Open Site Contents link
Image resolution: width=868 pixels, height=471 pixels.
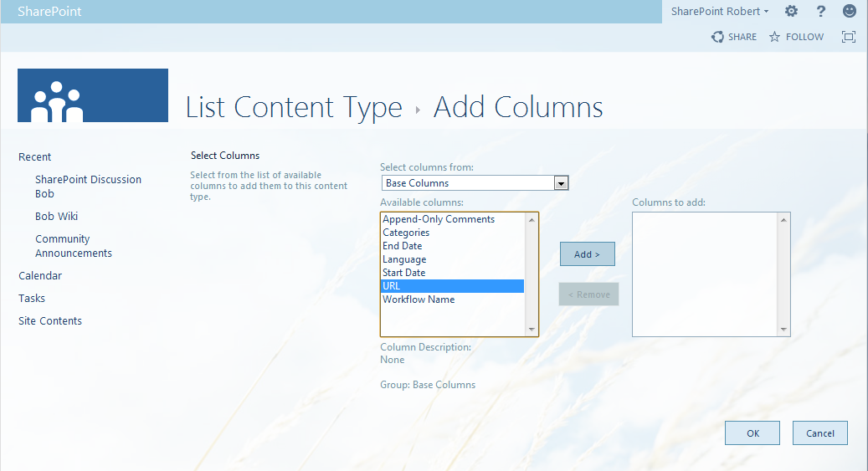pos(50,320)
